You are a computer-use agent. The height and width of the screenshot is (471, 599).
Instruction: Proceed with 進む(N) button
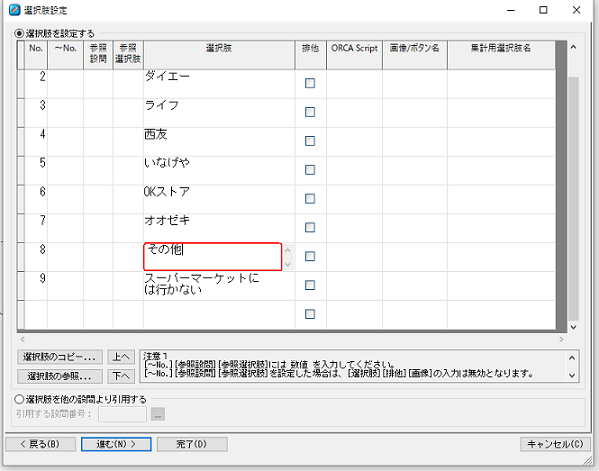coord(116,444)
